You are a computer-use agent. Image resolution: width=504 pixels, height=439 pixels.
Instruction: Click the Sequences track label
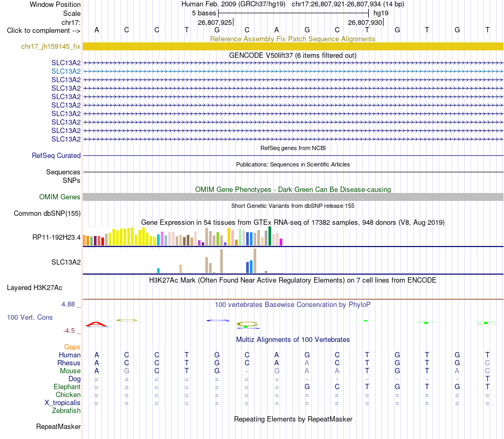coord(63,172)
